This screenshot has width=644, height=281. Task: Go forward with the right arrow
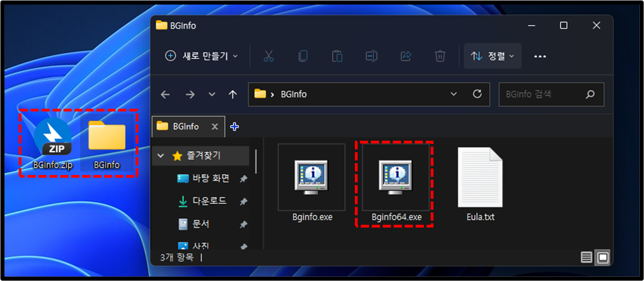pyautogui.click(x=190, y=95)
